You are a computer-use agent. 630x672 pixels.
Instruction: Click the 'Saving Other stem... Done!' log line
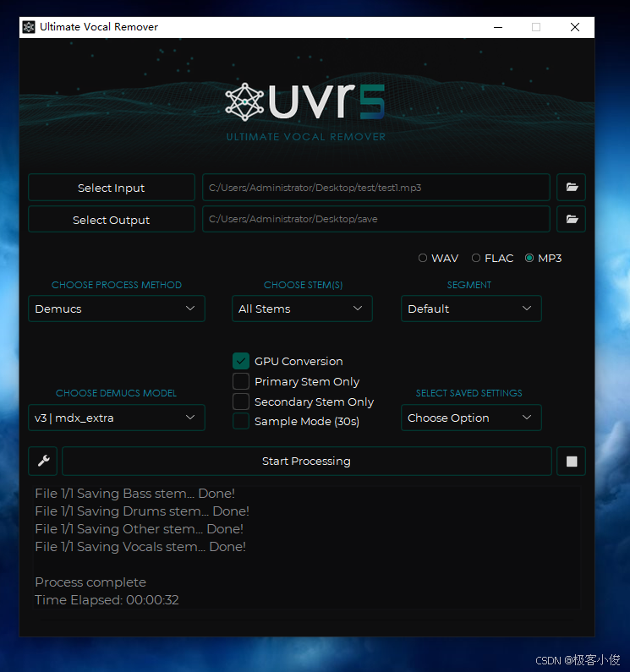point(139,529)
